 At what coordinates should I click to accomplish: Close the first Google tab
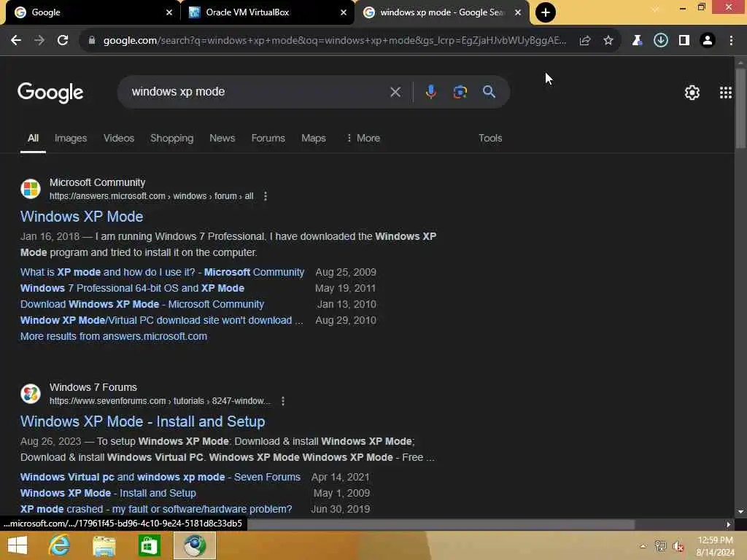click(169, 12)
